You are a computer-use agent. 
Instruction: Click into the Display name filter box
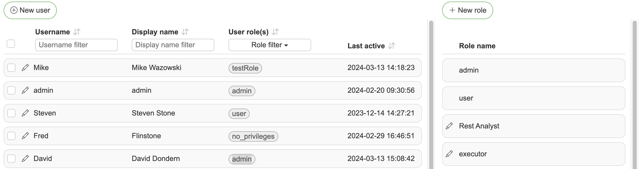(x=173, y=45)
